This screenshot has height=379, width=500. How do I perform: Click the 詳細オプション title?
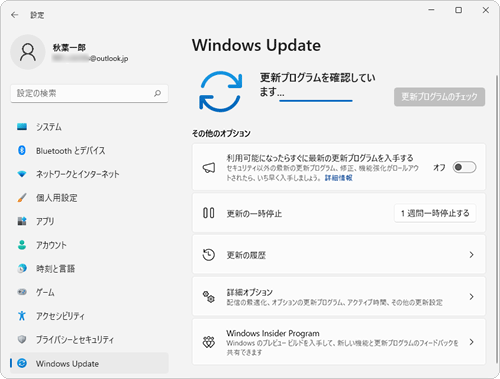(250, 292)
